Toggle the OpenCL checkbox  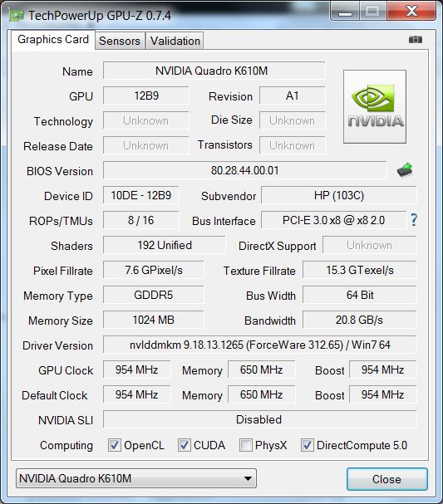[x=114, y=445]
